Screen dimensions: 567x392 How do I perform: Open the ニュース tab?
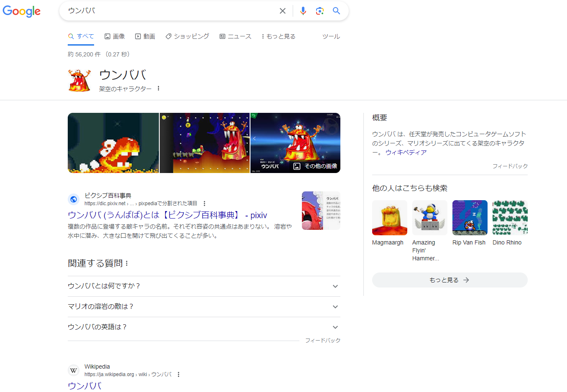point(235,36)
